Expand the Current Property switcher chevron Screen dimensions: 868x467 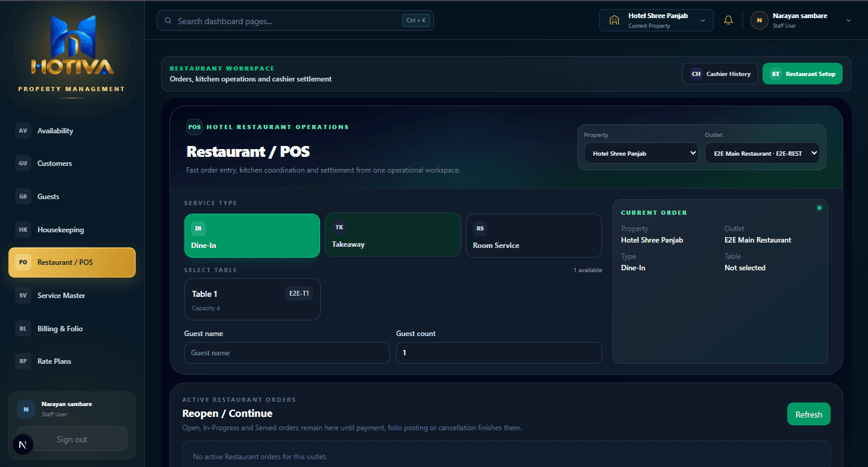click(x=702, y=21)
